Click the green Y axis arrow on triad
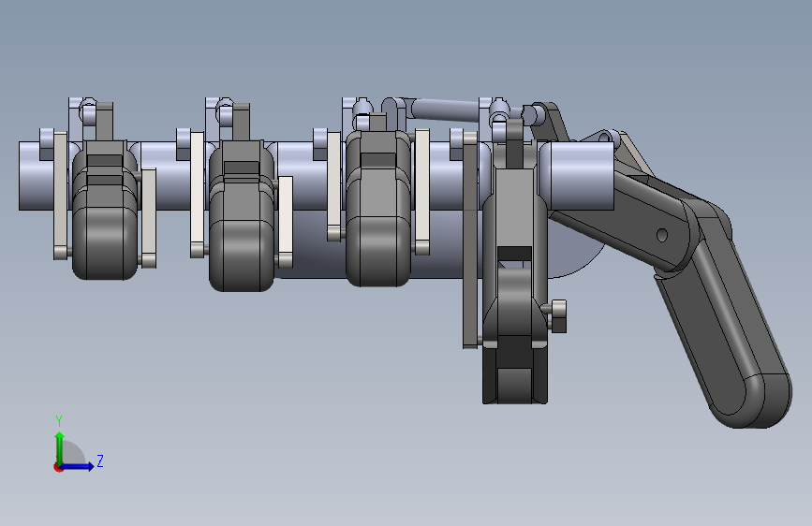This screenshot has height=526, width=812. tap(60, 447)
